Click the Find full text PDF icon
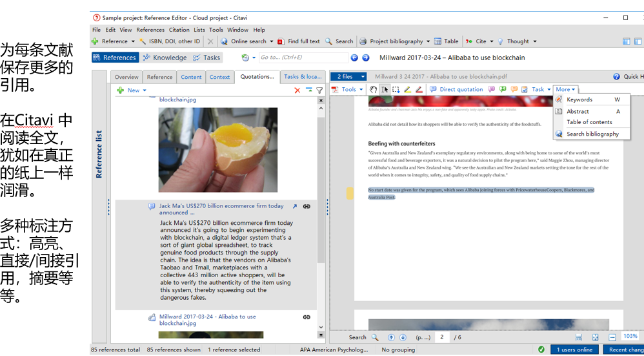The height and width of the screenshot is (356, 644). point(281,41)
